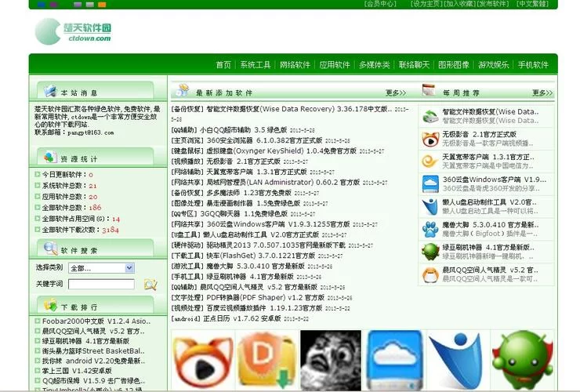This screenshot has height=392, width=580.
Task: Click the 绿豆刷机神器 green icon in 每周推荐
Action: pyautogui.click(x=430, y=252)
